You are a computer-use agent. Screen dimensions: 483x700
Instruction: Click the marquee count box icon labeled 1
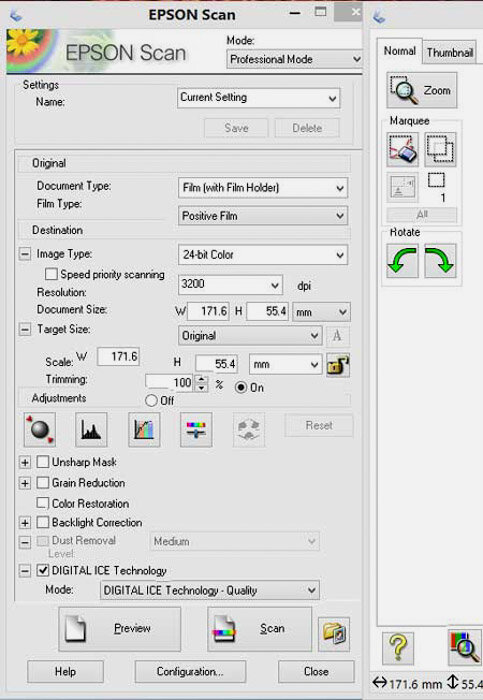437,180
